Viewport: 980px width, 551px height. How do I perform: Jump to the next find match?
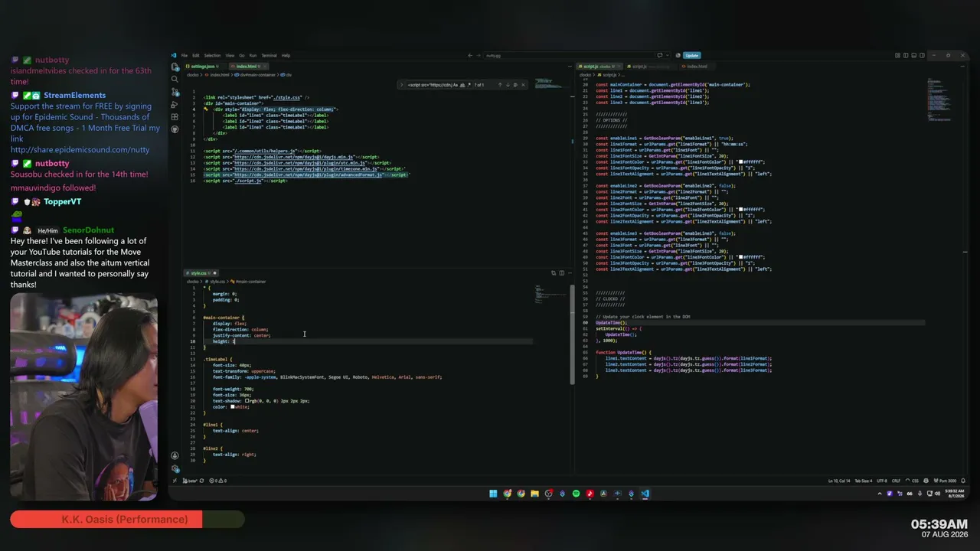pyautogui.click(x=507, y=85)
